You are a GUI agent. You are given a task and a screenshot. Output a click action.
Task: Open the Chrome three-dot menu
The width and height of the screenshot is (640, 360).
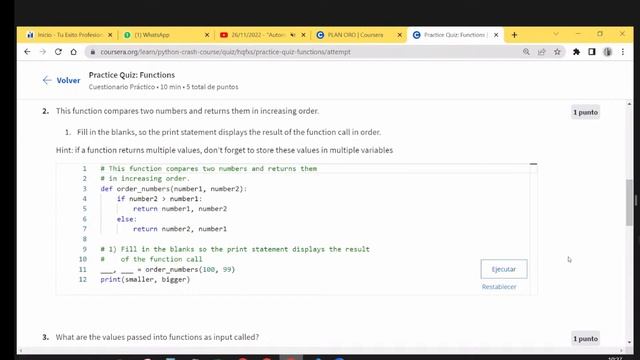623,52
